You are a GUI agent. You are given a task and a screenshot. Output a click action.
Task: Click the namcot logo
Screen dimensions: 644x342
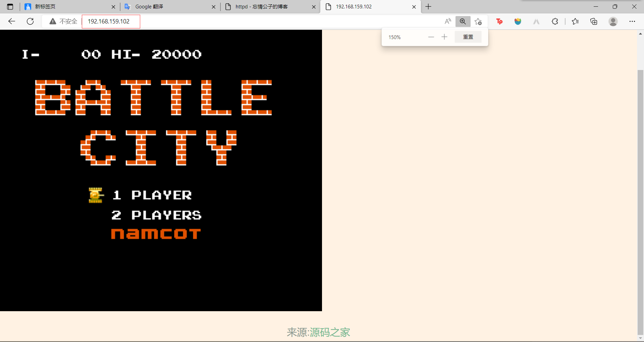point(156,234)
